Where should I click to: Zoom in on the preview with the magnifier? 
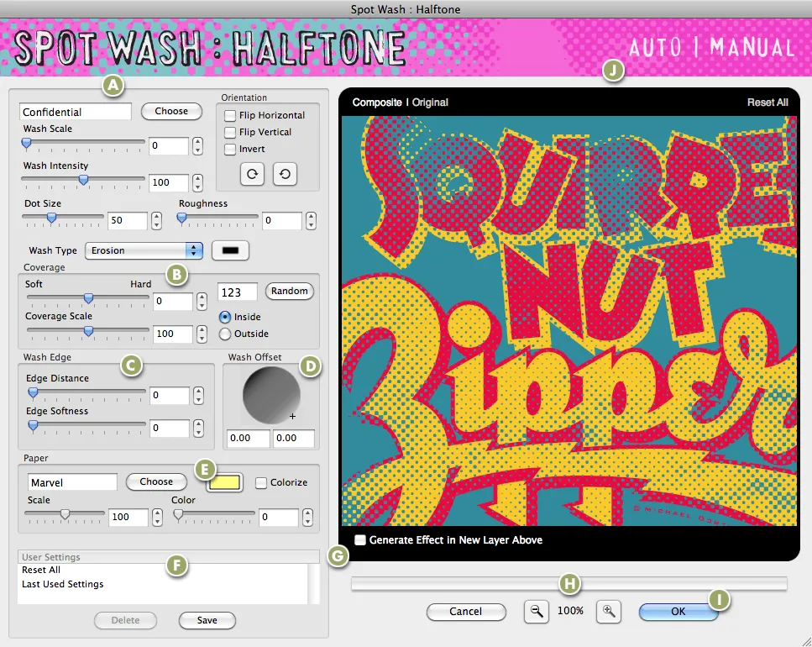608,612
